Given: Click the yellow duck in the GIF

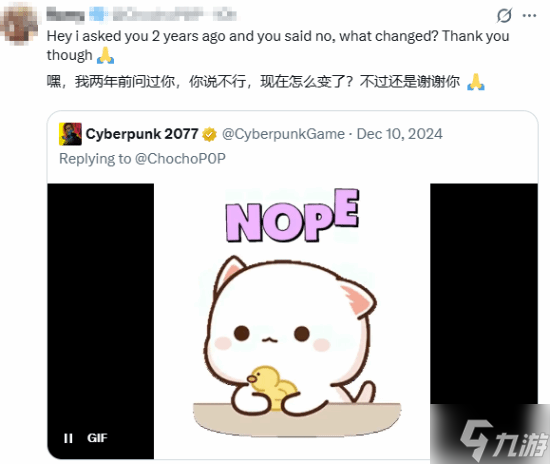Looking at the screenshot, I should 273,387.
